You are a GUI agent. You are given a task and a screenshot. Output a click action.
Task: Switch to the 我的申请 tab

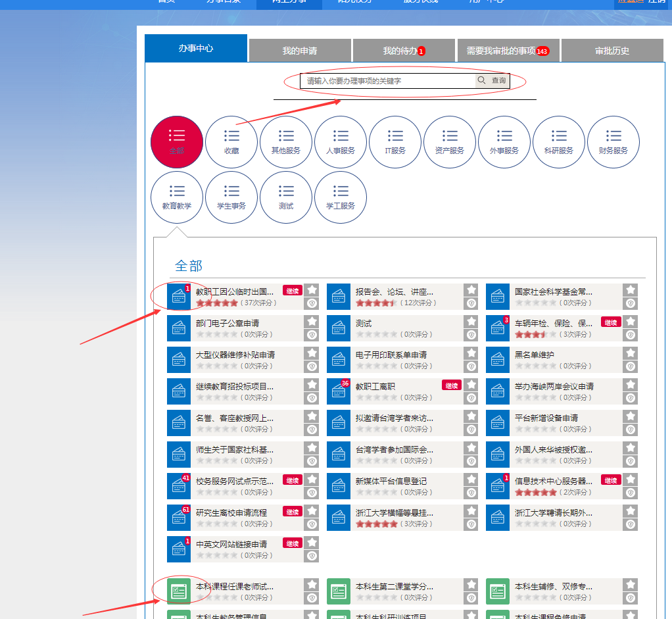[300, 51]
